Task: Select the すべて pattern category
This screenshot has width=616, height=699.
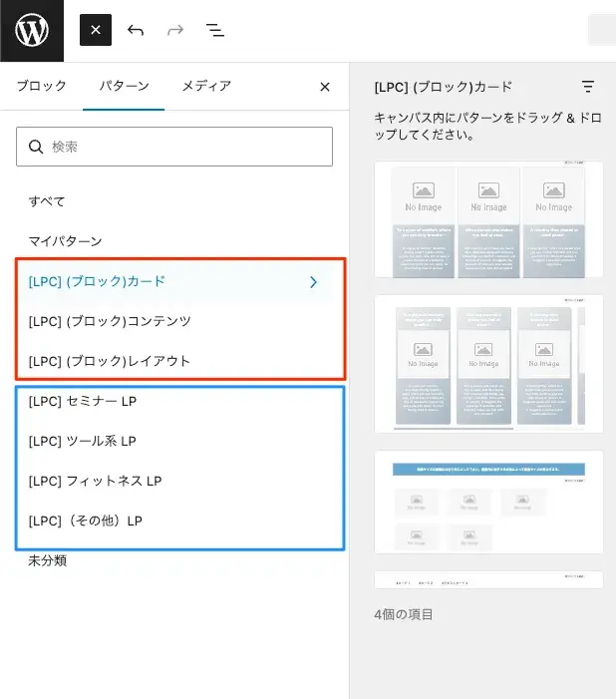Action: click(47, 201)
